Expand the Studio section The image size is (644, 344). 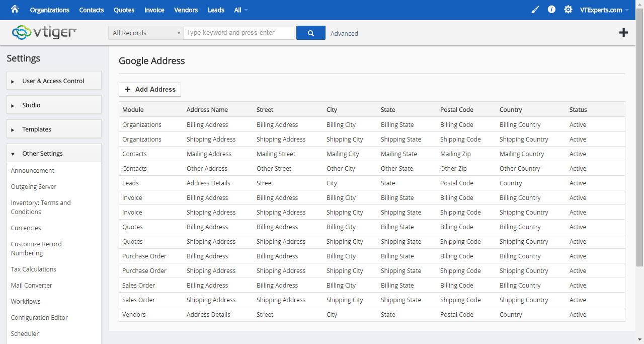tap(54, 105)
